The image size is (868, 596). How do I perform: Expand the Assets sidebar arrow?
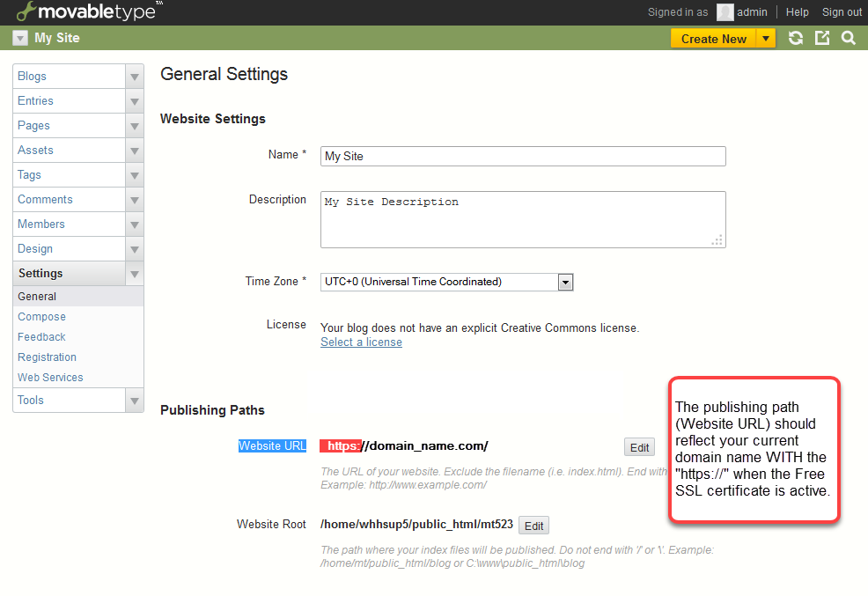coord(134,151)
